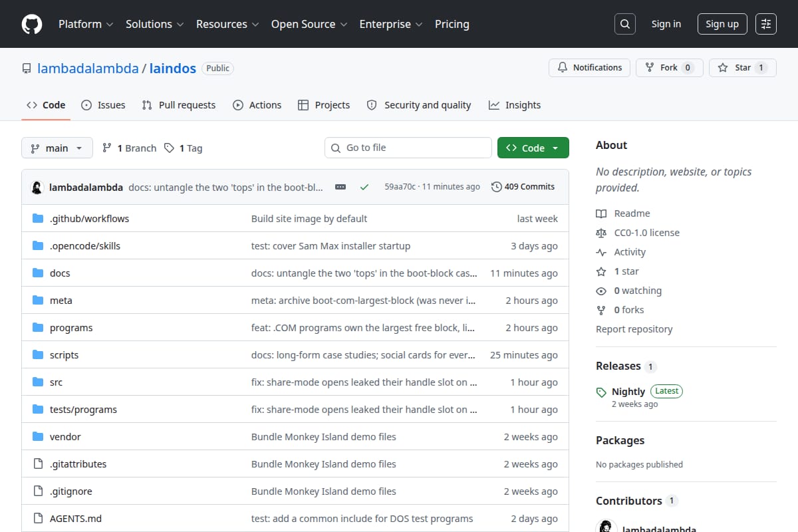Expand the commit message ellipsis icon
This screenshot has width=798, height=532.
(x=340, y=187)
